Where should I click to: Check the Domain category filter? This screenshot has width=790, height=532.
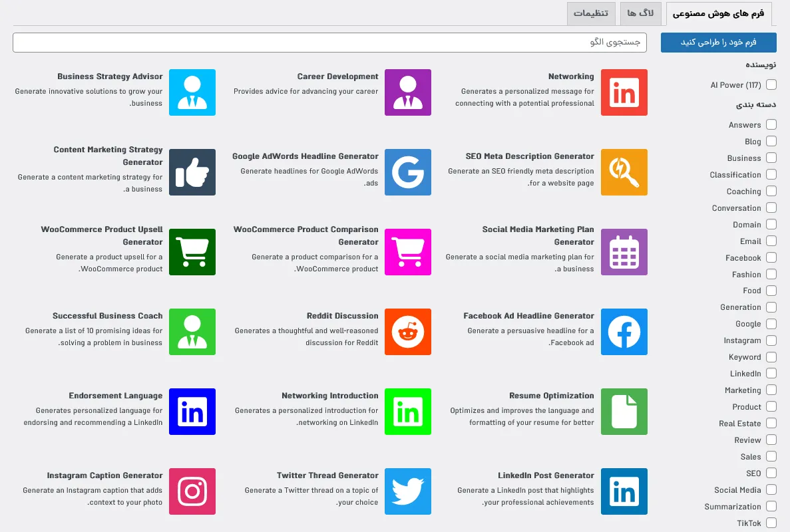coord(771,224)
